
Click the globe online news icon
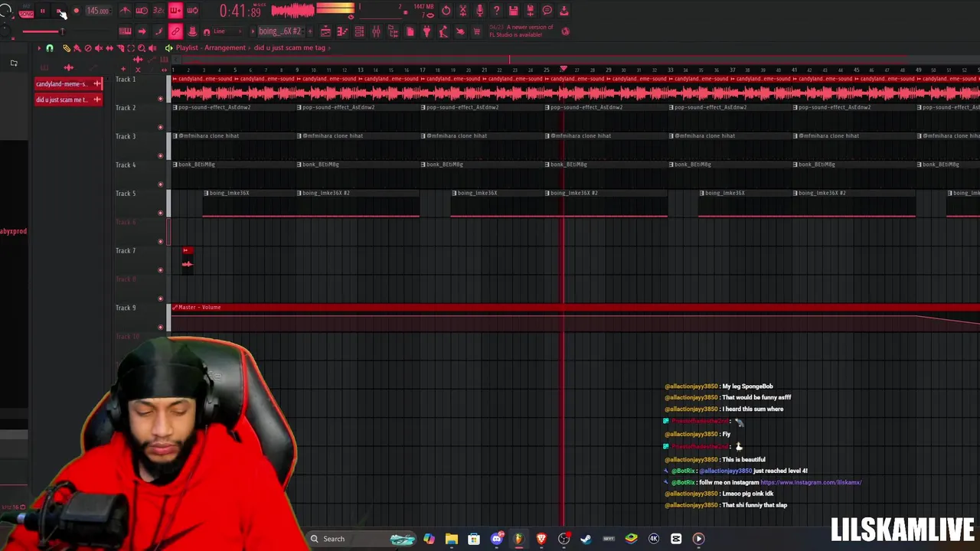[x=565, y=31]
